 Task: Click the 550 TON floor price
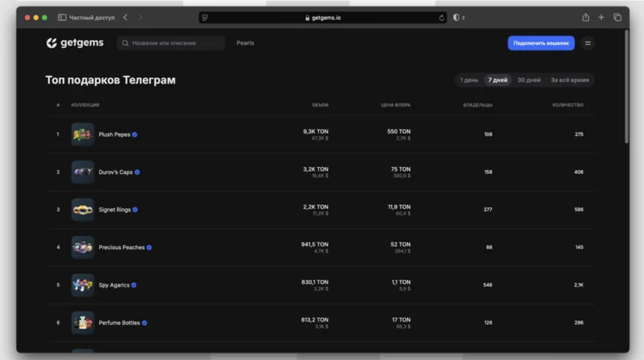[398, 131]
